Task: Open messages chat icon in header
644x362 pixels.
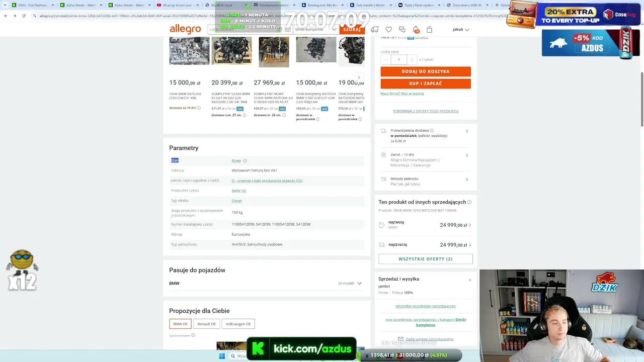Action: pos(402,30)
